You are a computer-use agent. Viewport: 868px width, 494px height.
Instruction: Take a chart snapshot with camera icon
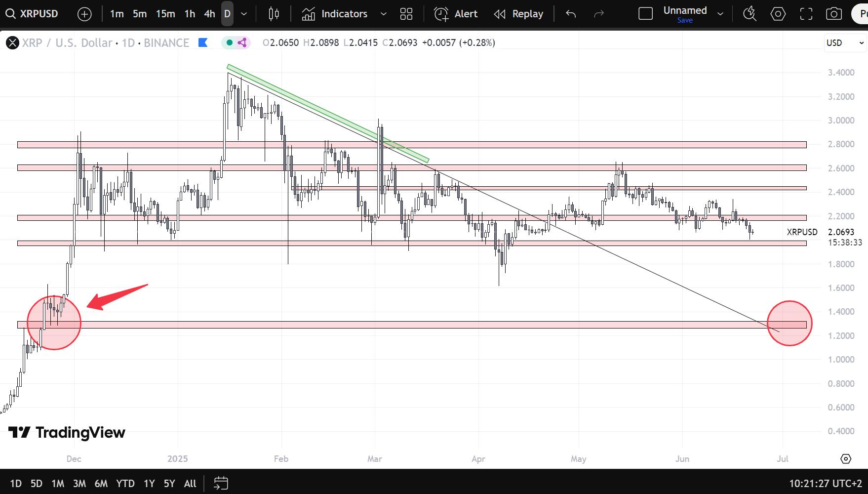pos(834,14)
